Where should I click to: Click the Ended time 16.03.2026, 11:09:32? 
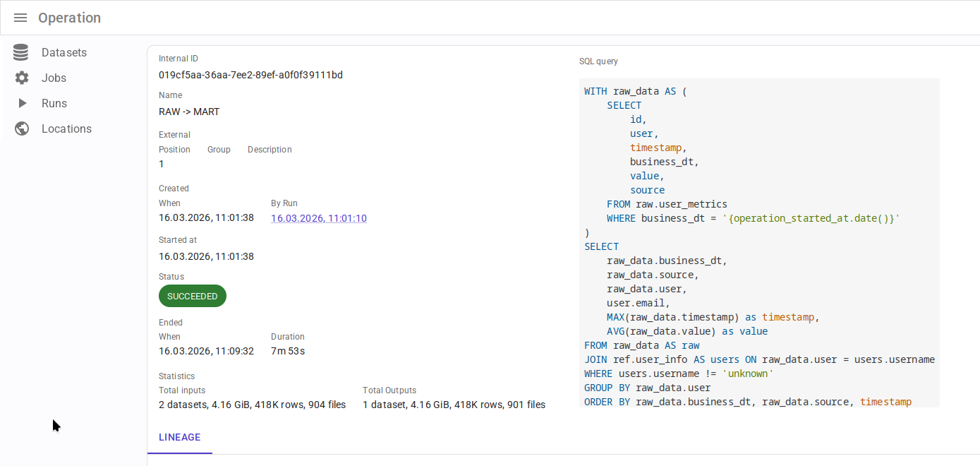coord(206,351)
